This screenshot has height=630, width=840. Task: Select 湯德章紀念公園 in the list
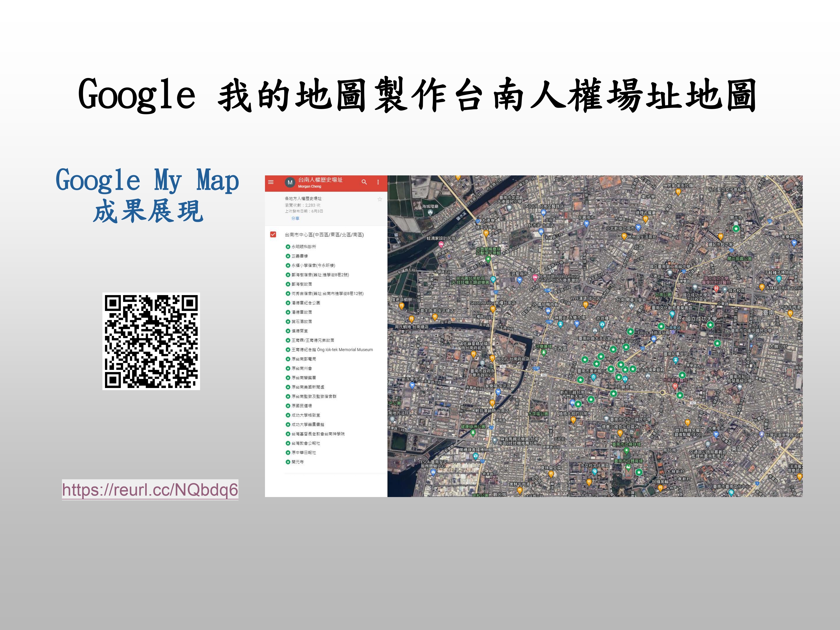[x=303, y=303]
